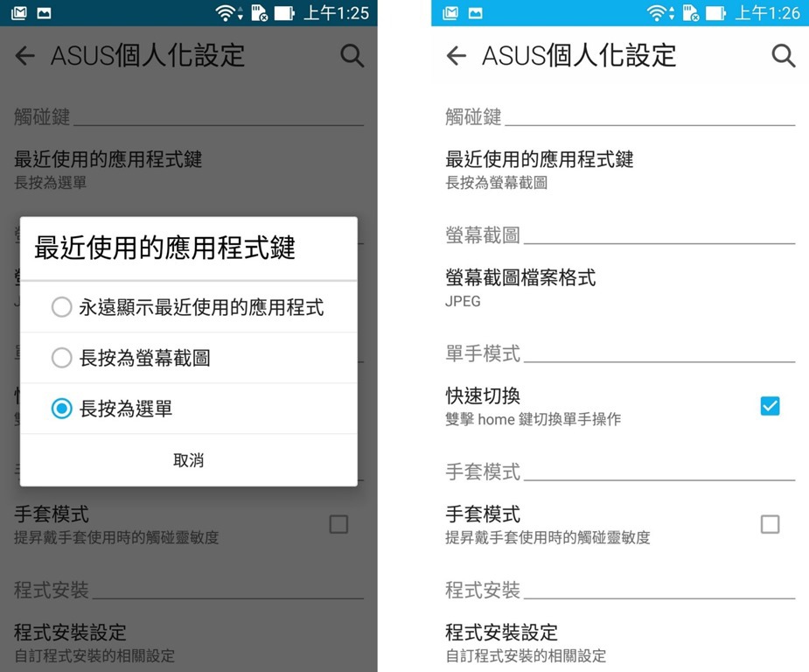This screenshot has height=672, width=809.
Task: Tap 螢幕截圖 section header on right screen
Action: coord(483,235)
